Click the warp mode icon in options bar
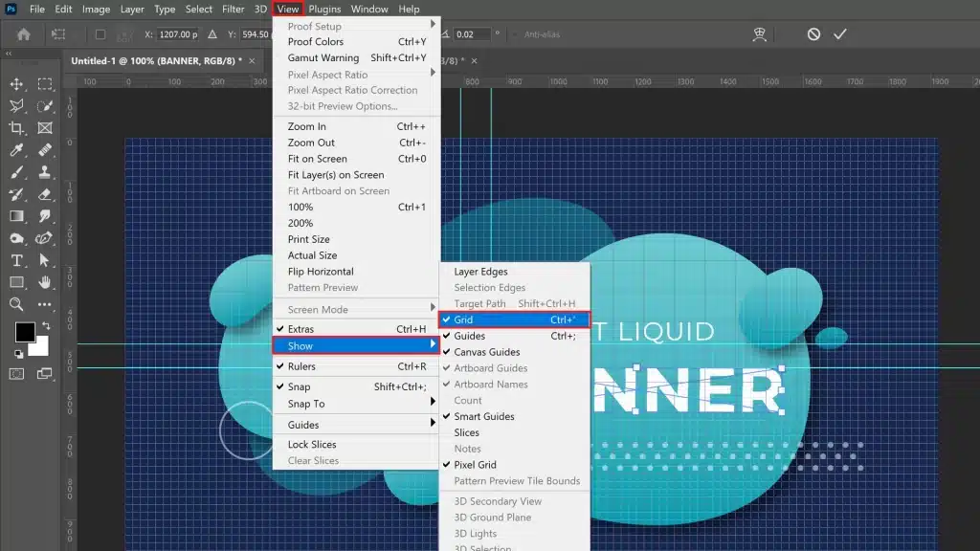 click(x=759, y=34)
